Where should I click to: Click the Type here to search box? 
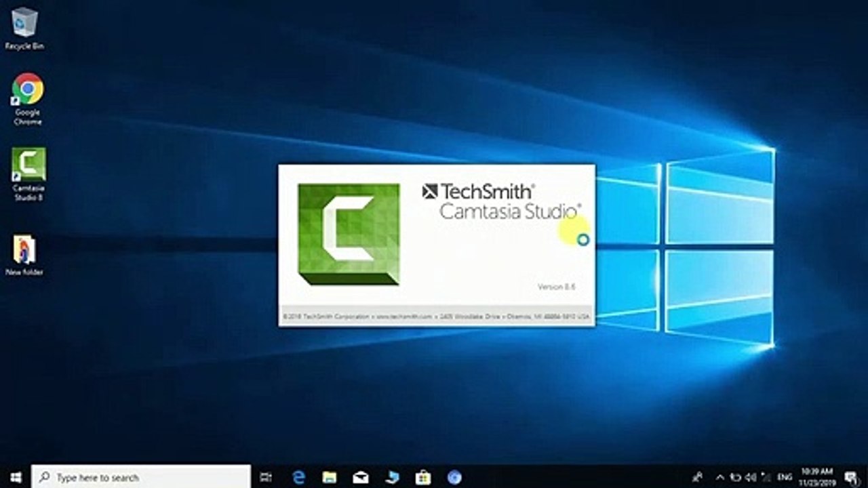141,477
